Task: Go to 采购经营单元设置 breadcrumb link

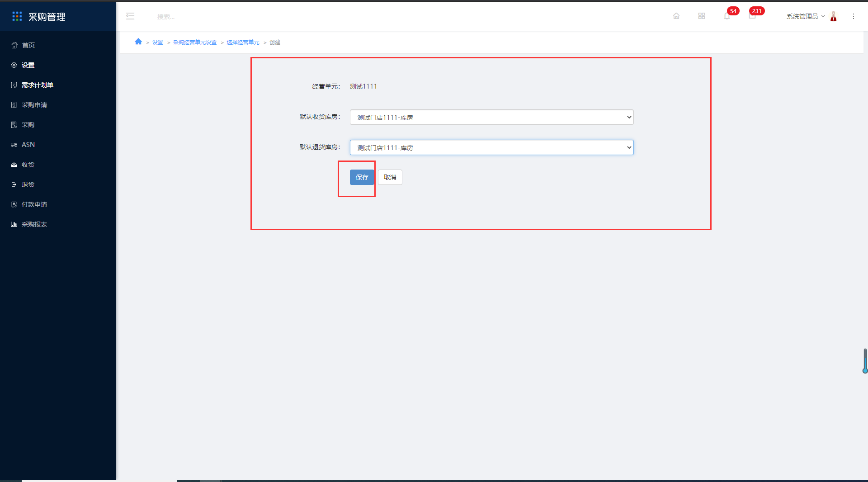Action: coord(195,43)
